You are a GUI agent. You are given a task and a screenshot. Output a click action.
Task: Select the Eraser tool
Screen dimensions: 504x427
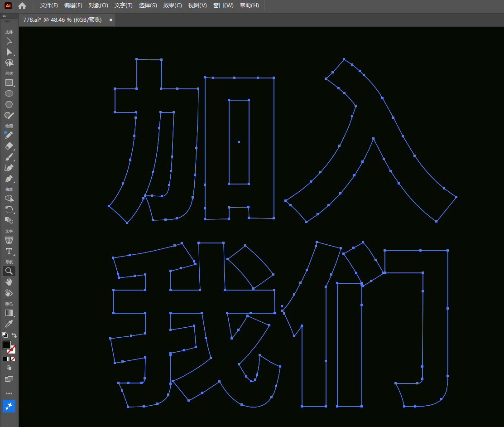(9, 146)
